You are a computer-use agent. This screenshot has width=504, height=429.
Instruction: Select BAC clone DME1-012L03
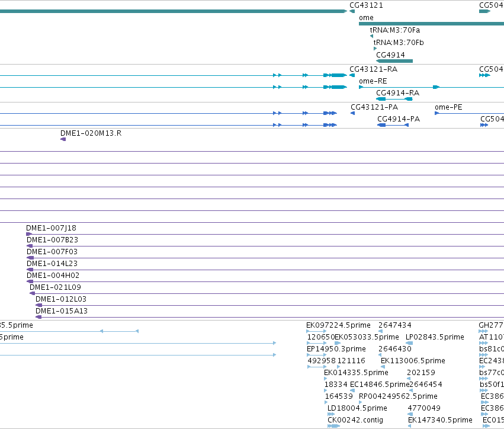pos(61,299)
